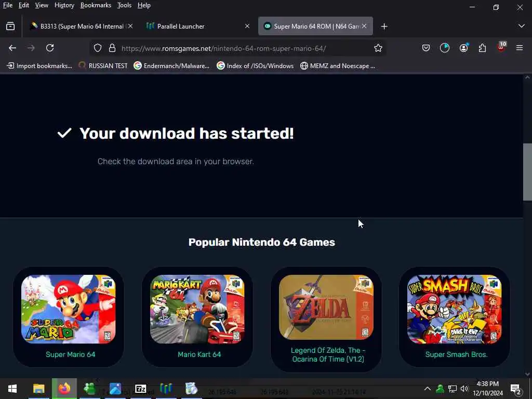The image size is (532, 399).
Task: Bookmark this page with the star icon
Action: 378,48
